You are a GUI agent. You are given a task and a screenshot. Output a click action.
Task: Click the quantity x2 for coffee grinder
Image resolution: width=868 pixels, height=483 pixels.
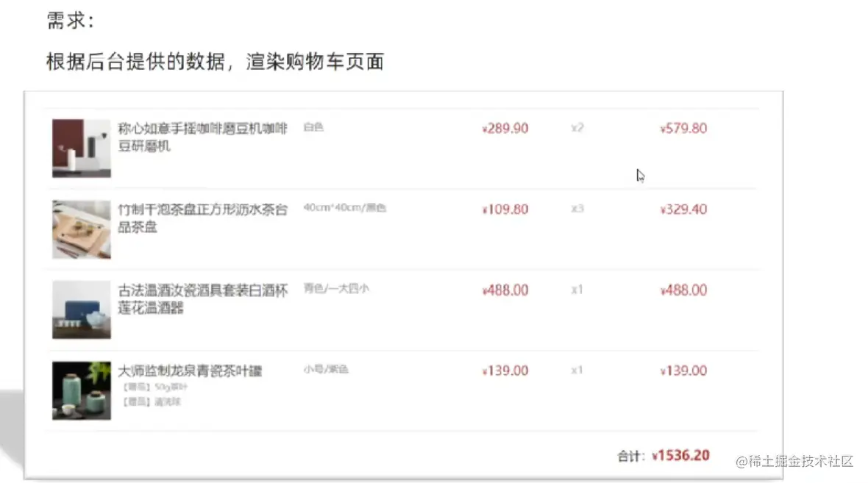[x=577, y=128]
